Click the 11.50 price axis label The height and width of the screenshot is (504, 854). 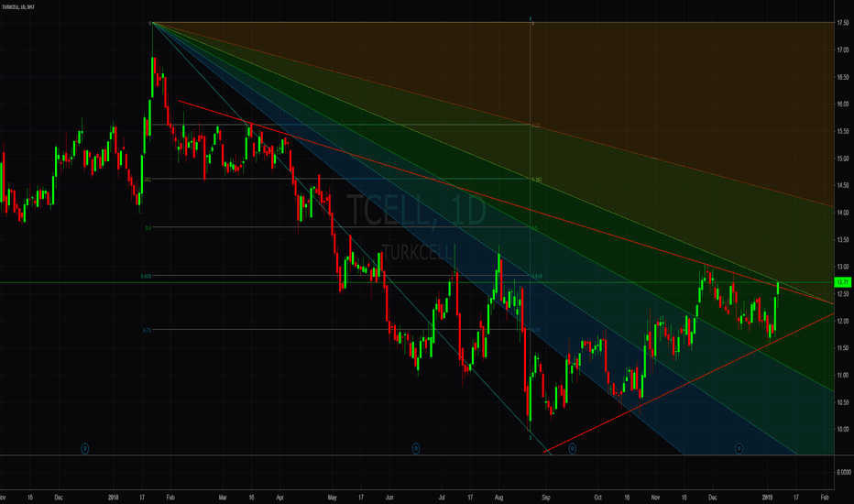(x=843, y=348)
